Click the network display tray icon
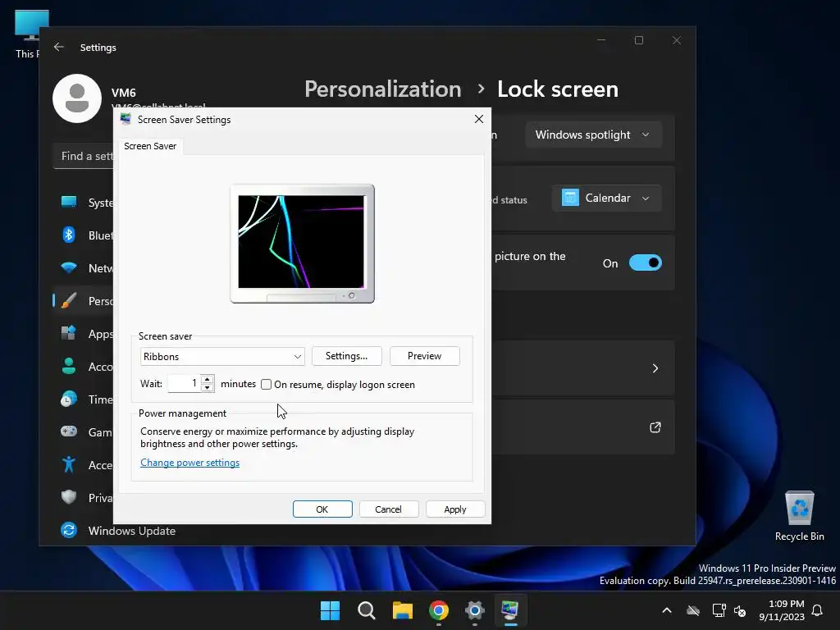840x630 pixels. [x=719, y=610]
